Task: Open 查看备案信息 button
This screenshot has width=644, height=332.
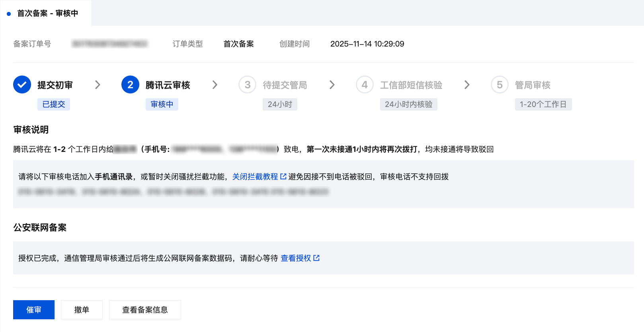Action: point(145,310)
